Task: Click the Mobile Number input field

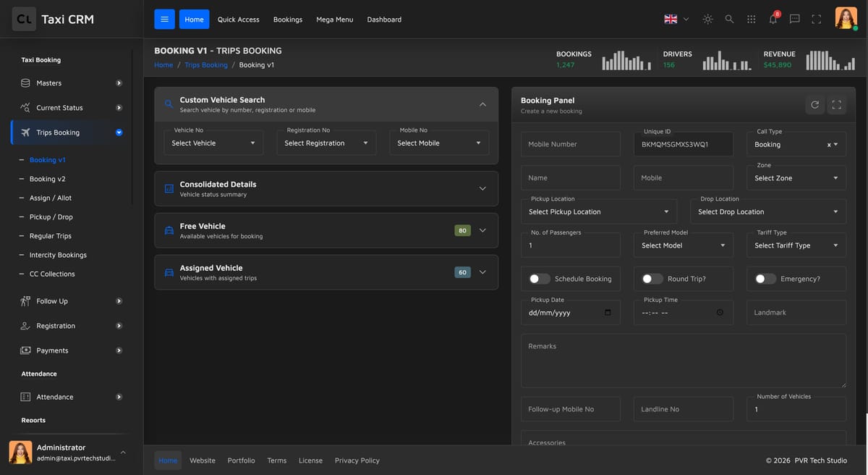Action: point(571,144)
